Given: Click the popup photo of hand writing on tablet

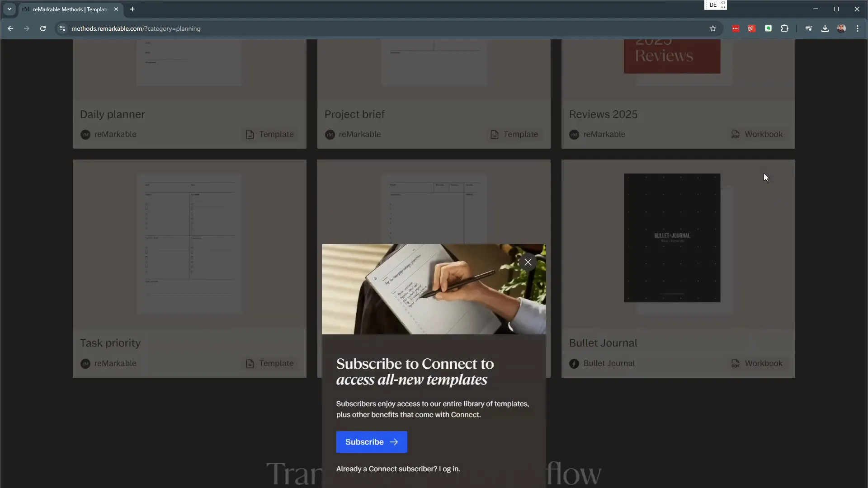Looking at the screenshot, I should [434, 289].
